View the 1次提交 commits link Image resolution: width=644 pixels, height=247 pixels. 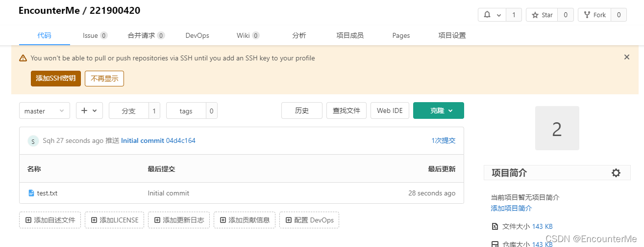[x=444, y=140]
